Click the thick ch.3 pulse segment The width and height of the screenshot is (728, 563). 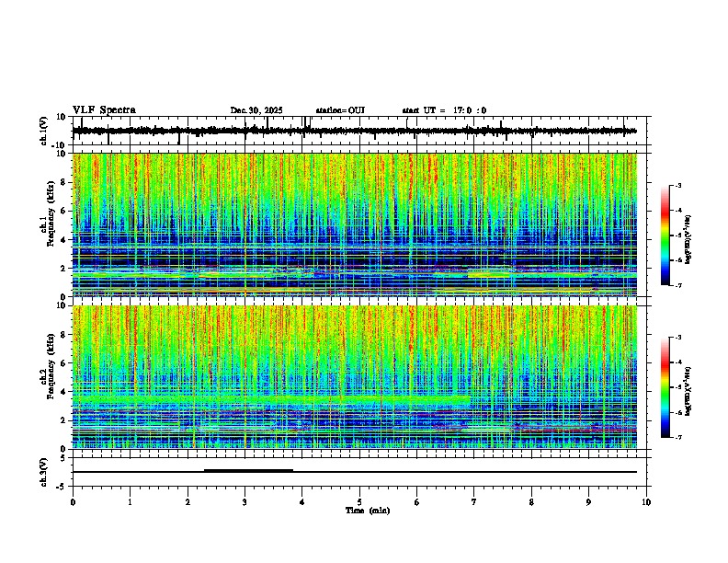coord(248,471)
